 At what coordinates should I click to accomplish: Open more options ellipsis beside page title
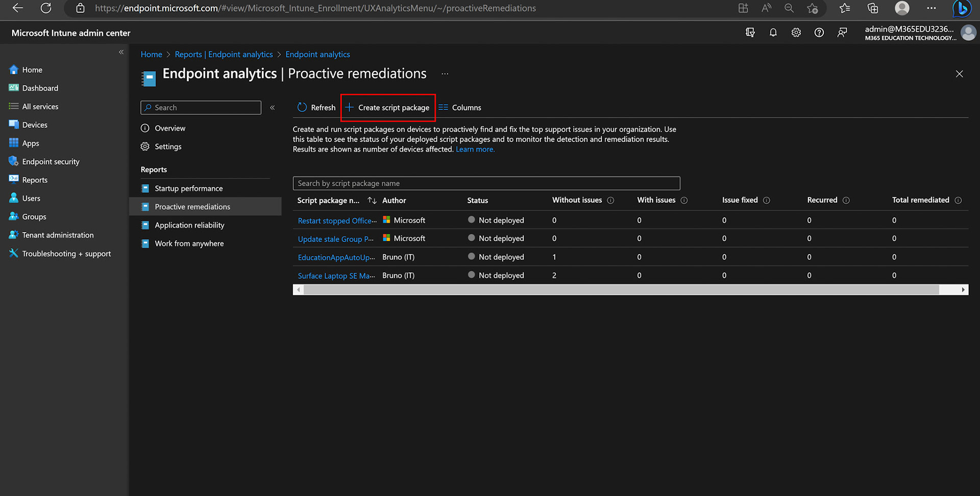(445, 74)
